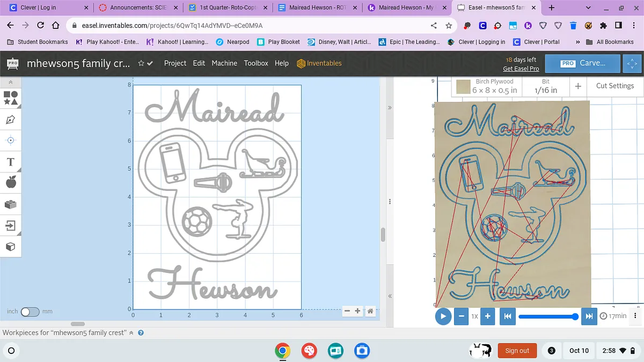644x362 pixels.
Task: Expand the Workpieces panel chevron
Action: pyautogui.click(x=131, y=333)
